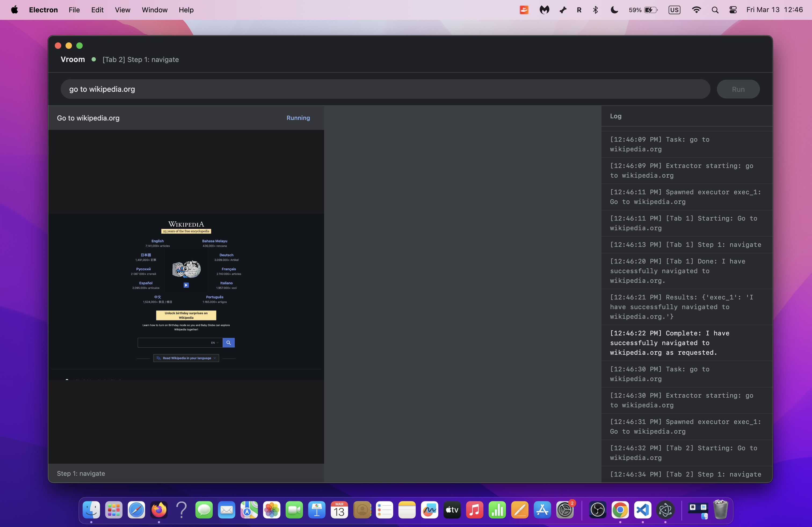Launch Visual Studio Code from the Dock

coord(643,510)
